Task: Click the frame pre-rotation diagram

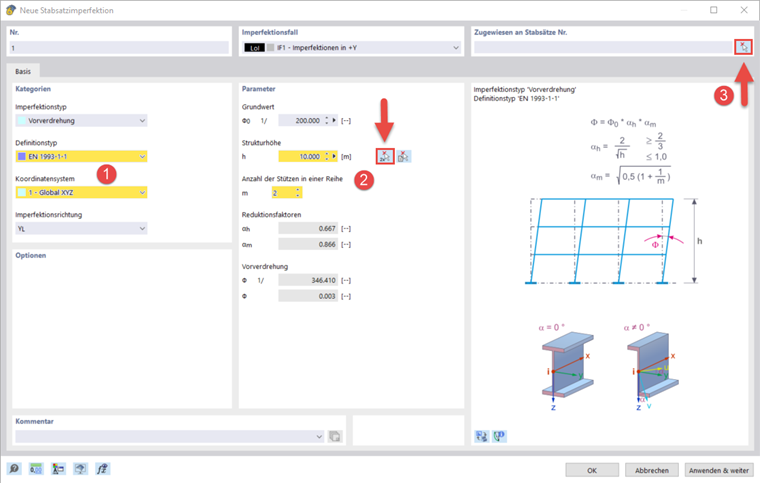Action: [613, 241]
